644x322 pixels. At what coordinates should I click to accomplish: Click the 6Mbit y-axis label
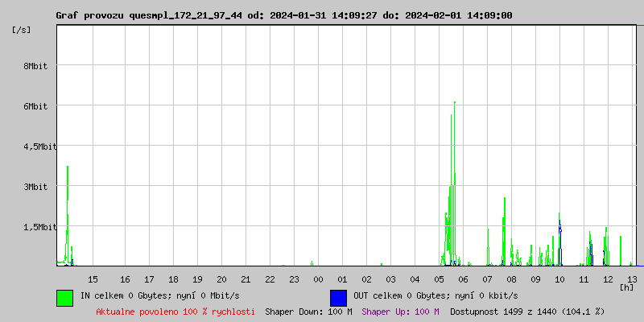[35, 106]
